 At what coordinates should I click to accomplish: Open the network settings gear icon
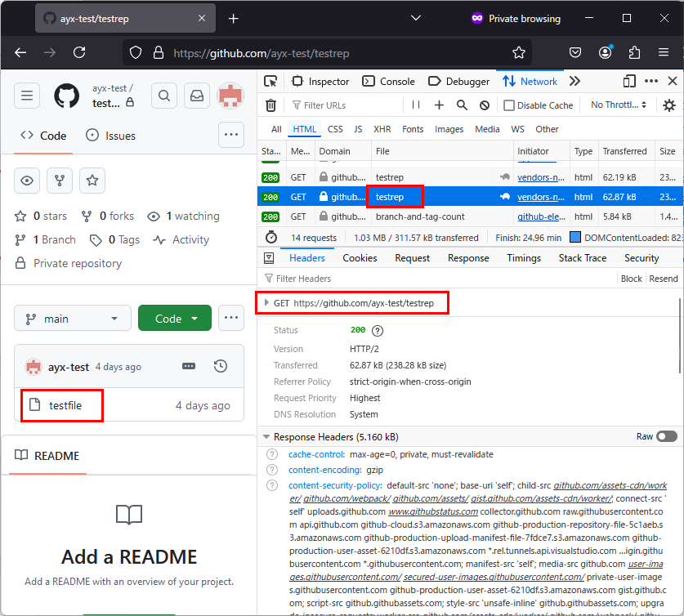tap(669, 105)
